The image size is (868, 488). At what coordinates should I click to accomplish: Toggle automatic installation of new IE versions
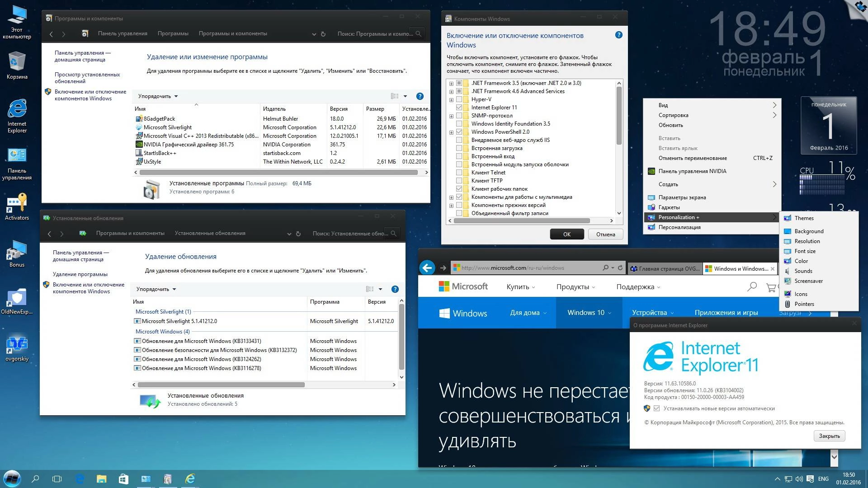click(x=656, y=408)
